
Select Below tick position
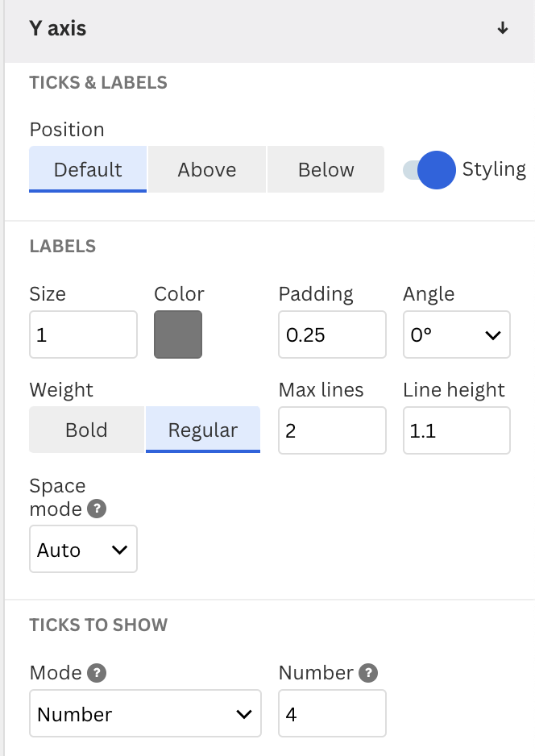326,169
